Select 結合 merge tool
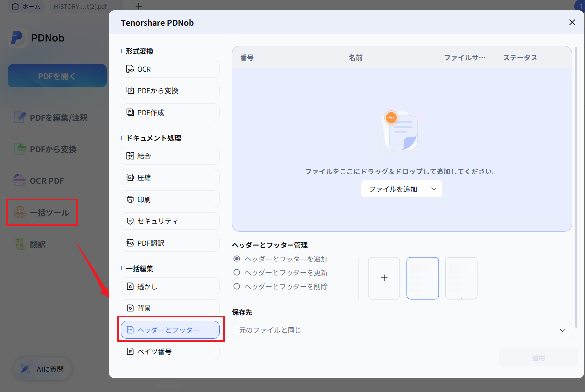This screenshot has height=392, width=585. tap(170, 156)
